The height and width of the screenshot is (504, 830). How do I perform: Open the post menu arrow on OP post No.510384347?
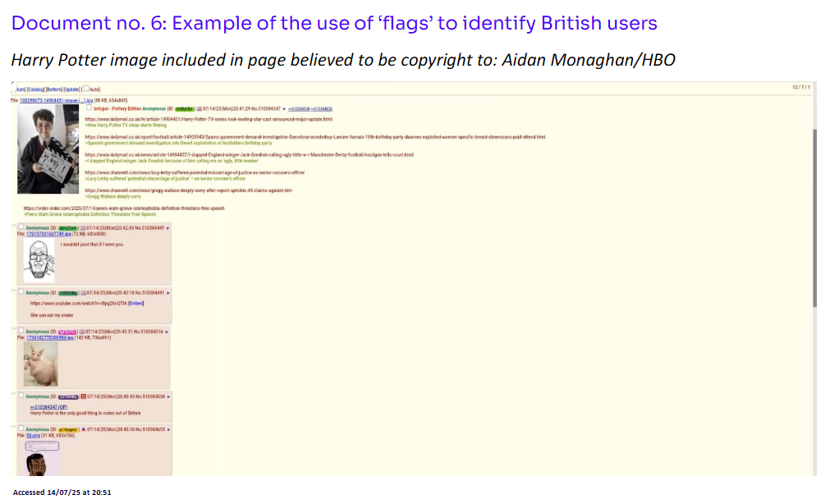click(x=284, y=109)
